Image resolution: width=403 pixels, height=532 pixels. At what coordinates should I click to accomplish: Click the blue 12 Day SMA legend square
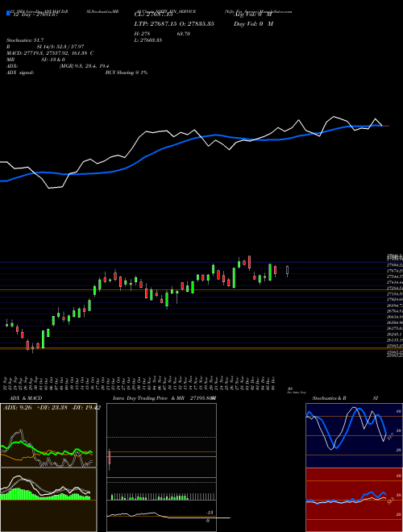pos(8,14)
